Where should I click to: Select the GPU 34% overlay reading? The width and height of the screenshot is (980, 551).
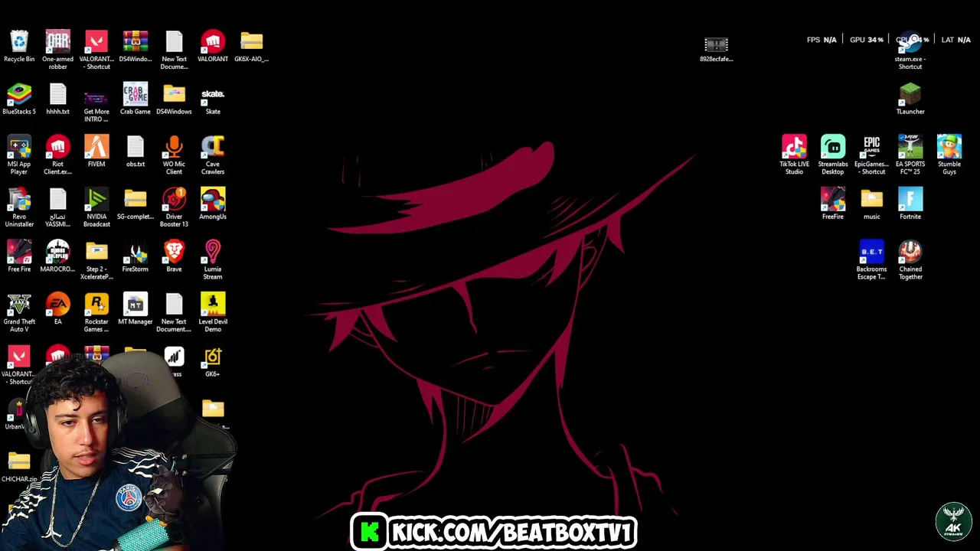pyautogui.click(x=867, y=40)
